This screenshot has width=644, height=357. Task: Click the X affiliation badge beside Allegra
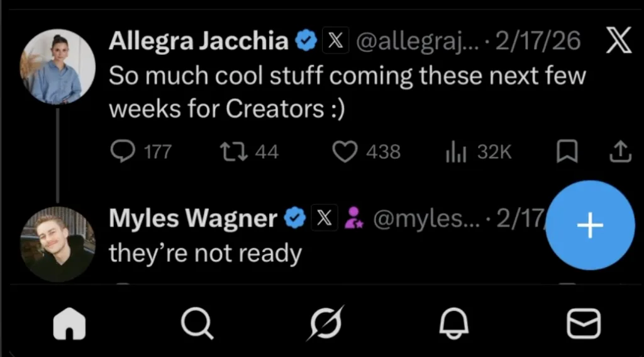pyautogui.click(x=336, y=41)
